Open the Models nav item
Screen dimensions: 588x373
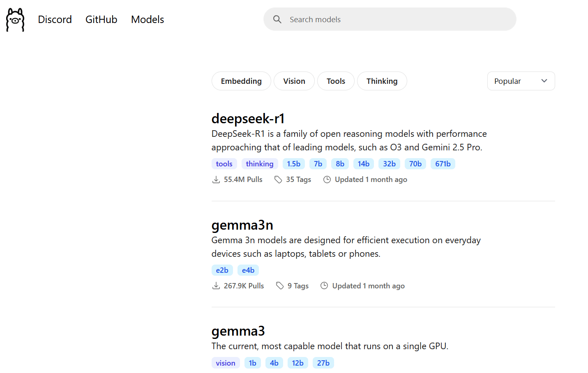click(x=148, y=19)
